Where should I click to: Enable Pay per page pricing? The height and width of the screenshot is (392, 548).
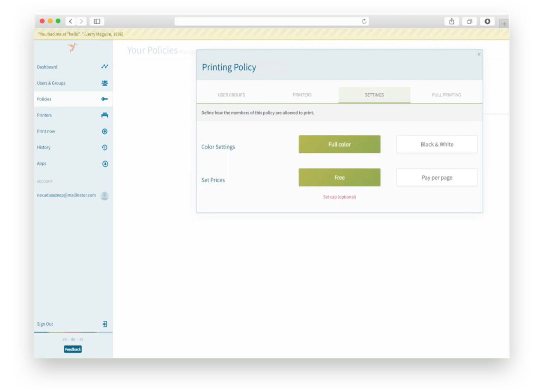437,177
